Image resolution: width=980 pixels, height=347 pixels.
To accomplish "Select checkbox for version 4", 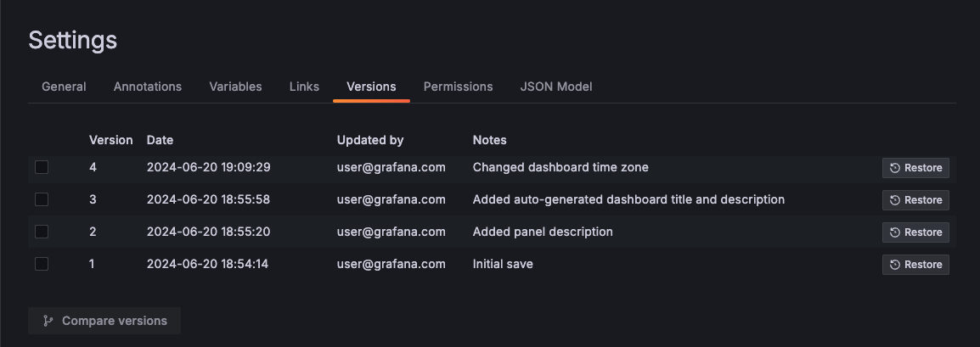I will pos(42,167).
